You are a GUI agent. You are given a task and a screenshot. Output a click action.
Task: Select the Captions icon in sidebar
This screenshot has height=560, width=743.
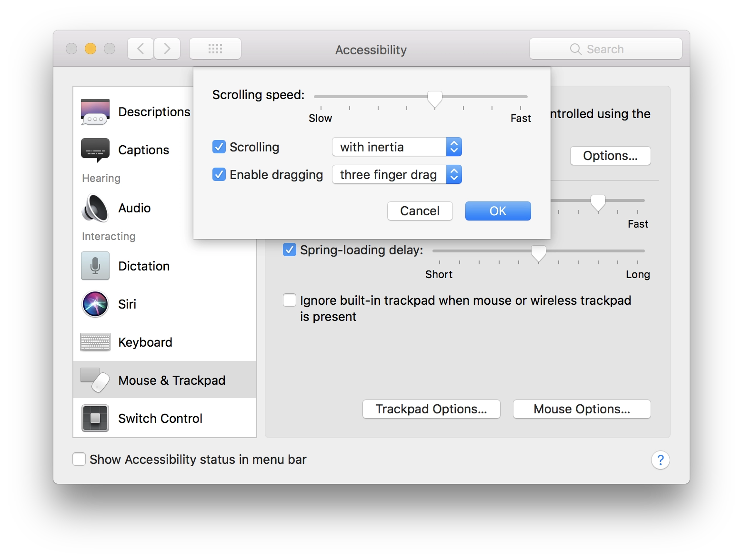pos(95,150)
